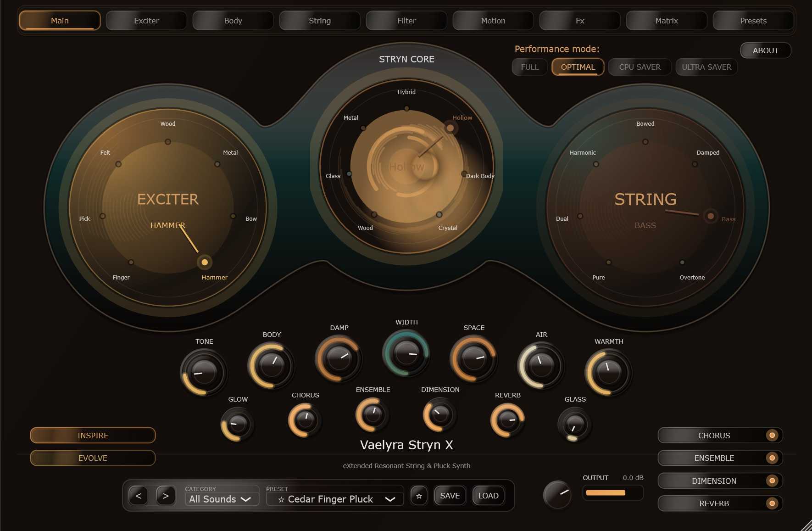This screenshot has width=812, height=531.
Task: Select the Glass node on Stryn Core
Action: tap(349, 174)
